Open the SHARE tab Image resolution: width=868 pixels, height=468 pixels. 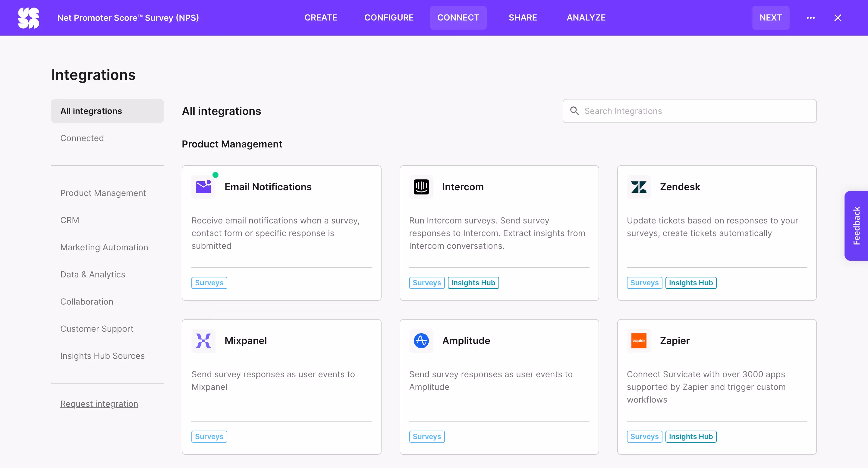tap(523, 18)
